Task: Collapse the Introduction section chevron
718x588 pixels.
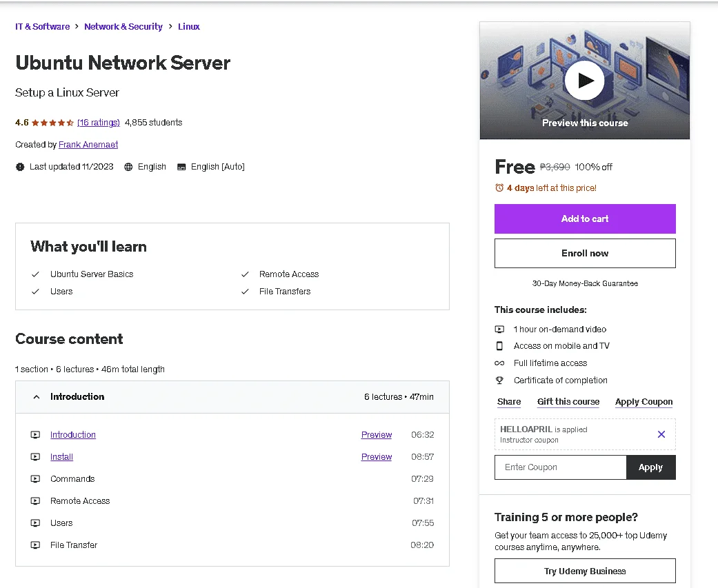Action: [x=36, y=397]
